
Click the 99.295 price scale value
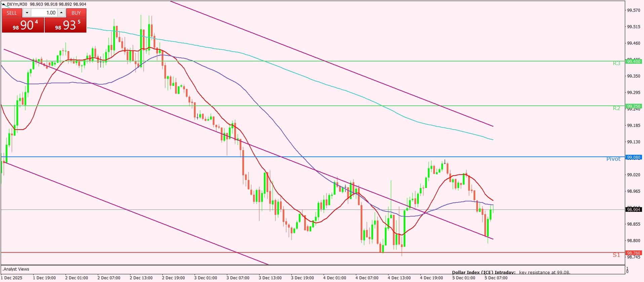(x=634, y=93)
